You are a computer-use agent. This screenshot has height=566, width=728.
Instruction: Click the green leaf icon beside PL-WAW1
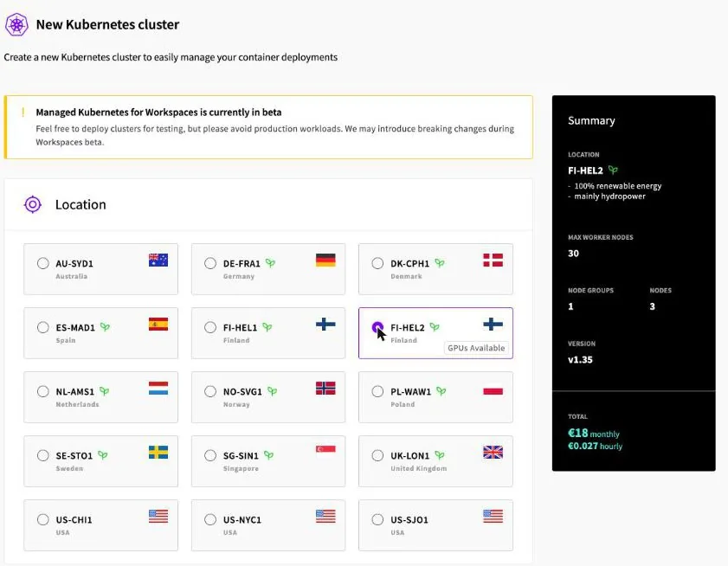click(x=441, y=391)
